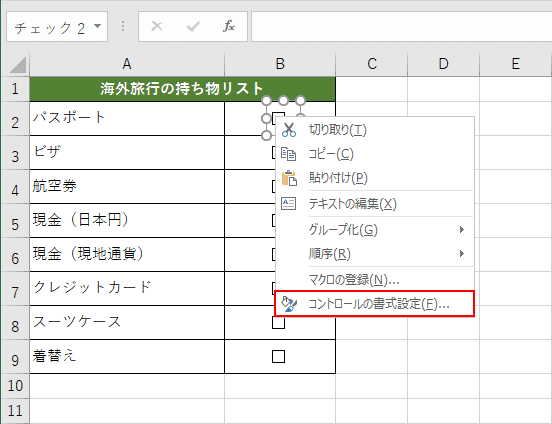
Task: Expand the グループ化(G) submenu arrow
Action: click(462, 230)
